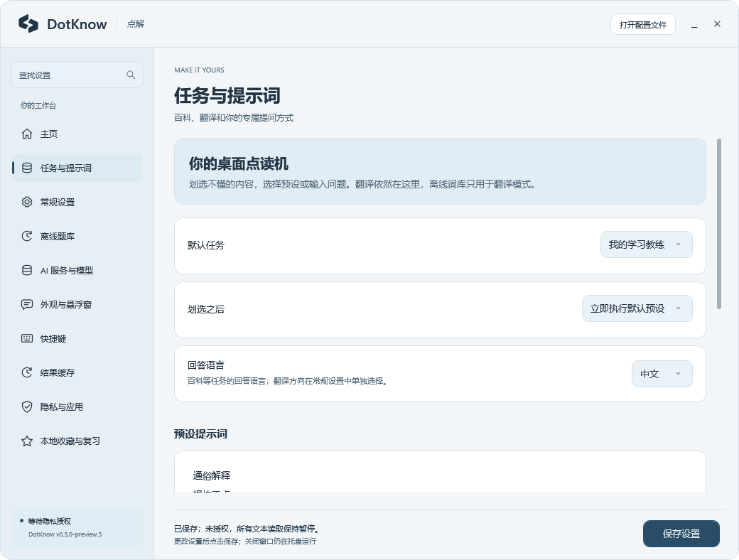Focus the 查找设置 search field
Image resolution: width=739 pixels, height=560 pixels.
point(77,75)
